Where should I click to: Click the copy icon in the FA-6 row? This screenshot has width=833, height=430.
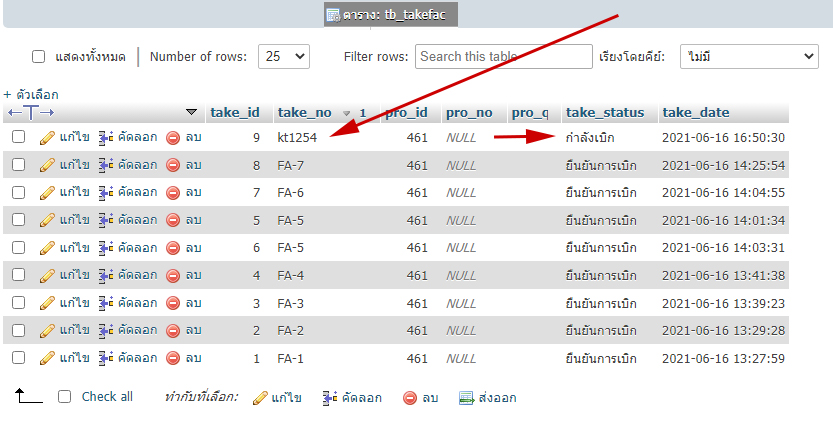pyautogui.click(x=106, y=192)
